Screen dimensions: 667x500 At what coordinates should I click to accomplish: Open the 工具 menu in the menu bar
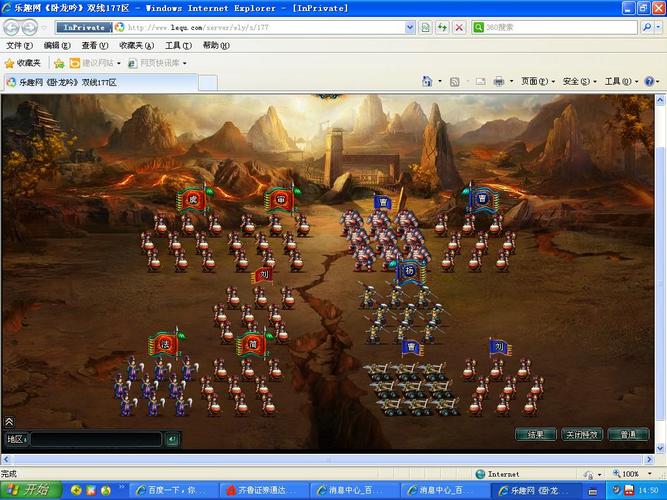tap(178, 46)
